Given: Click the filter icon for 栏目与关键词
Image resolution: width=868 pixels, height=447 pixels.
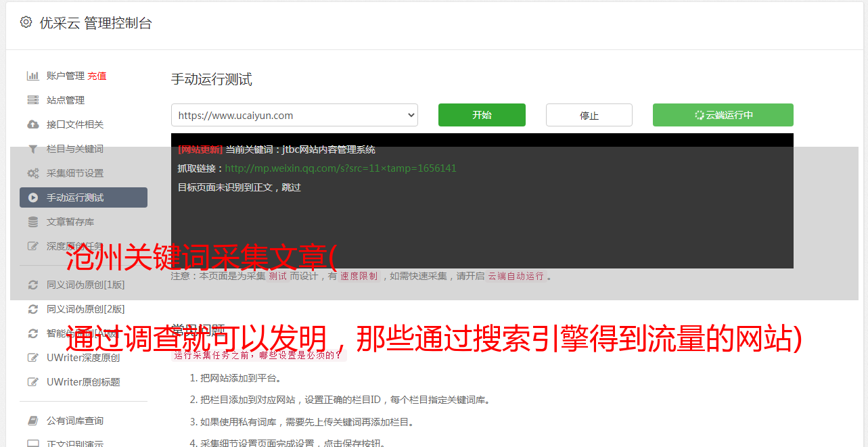Looking at the screenshot, I should 32,149.
